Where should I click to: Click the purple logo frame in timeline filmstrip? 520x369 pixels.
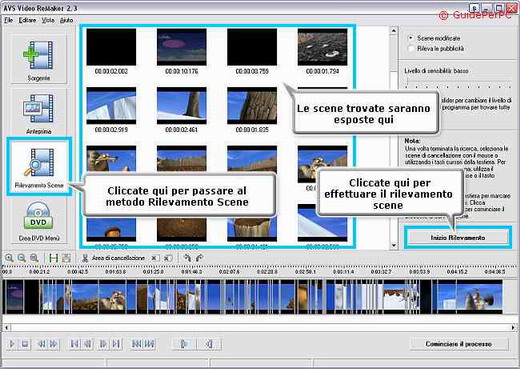(14, 297)
